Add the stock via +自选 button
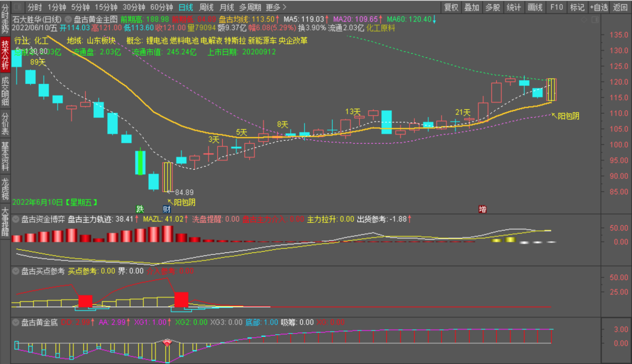Screen dimensions: 632x364 598,7
